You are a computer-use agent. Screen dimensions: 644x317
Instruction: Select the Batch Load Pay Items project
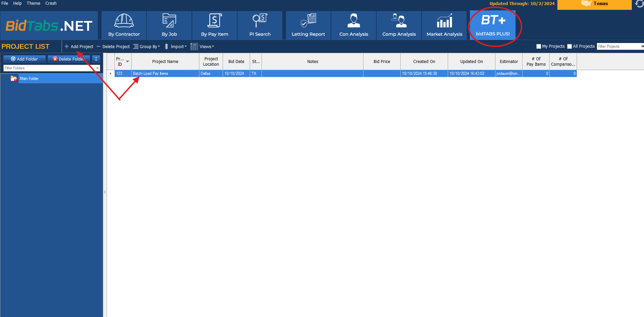(x=165, y=73)
